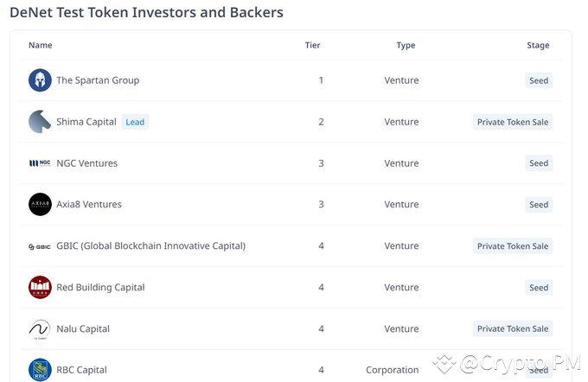Sort by the Type column header

pyautogui.click(x=406, y=45)
